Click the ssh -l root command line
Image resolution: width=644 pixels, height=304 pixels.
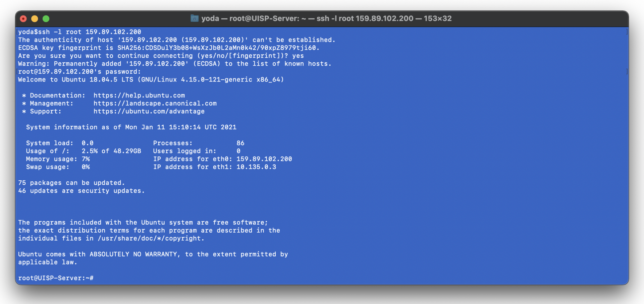[x=79, y=32]
